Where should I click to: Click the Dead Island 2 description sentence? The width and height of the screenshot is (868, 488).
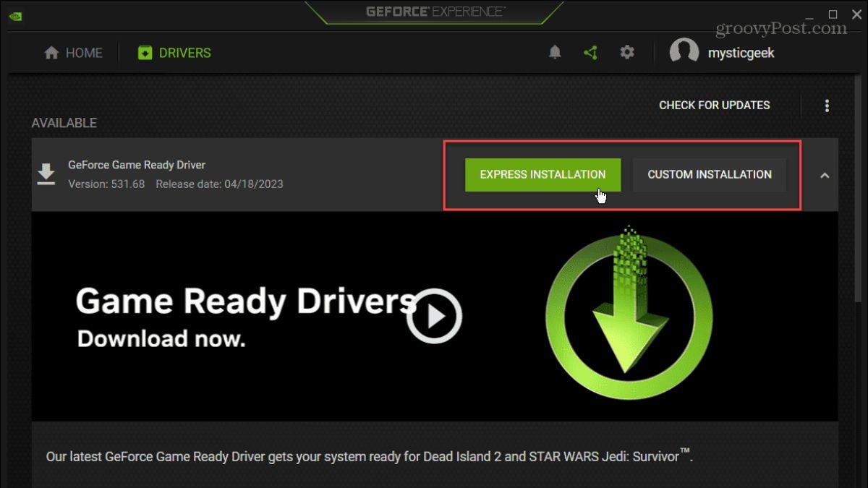370,456
